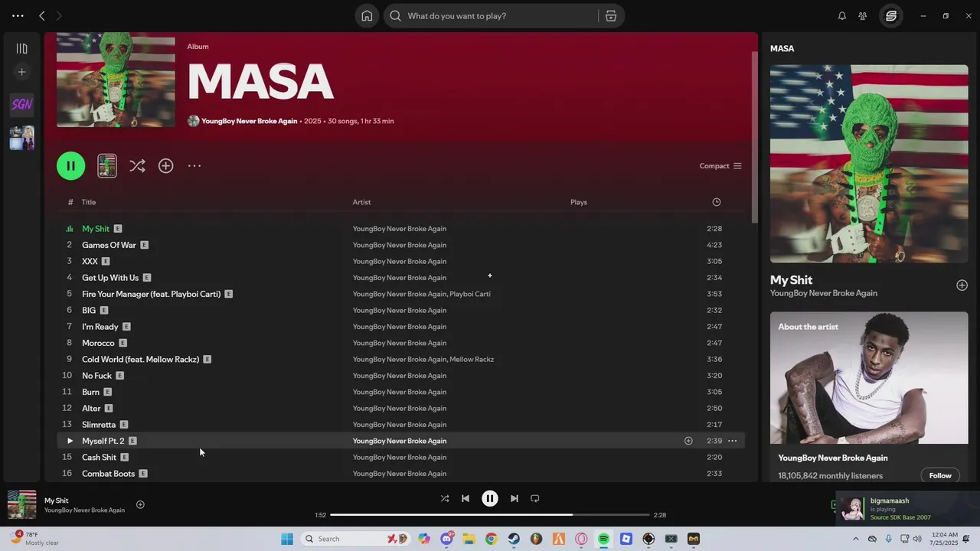980x551 pixels.
Task: Save MASA album to Your Library
Action: [x=165, y=165]
